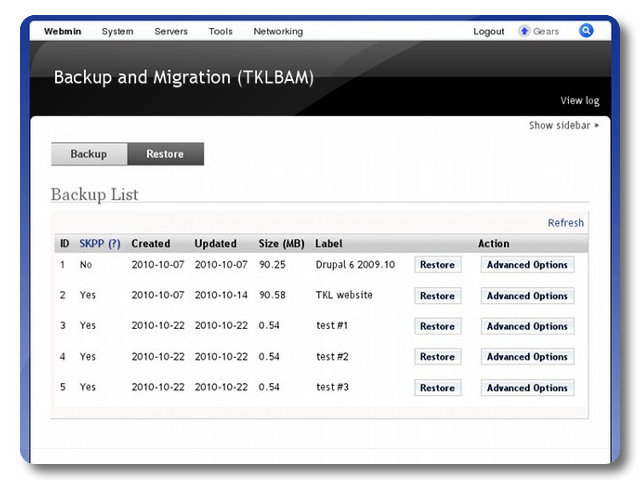Open Advanced Options for Drupal 6 backup
Screen dimensions: 640x480
coord(527,265)
